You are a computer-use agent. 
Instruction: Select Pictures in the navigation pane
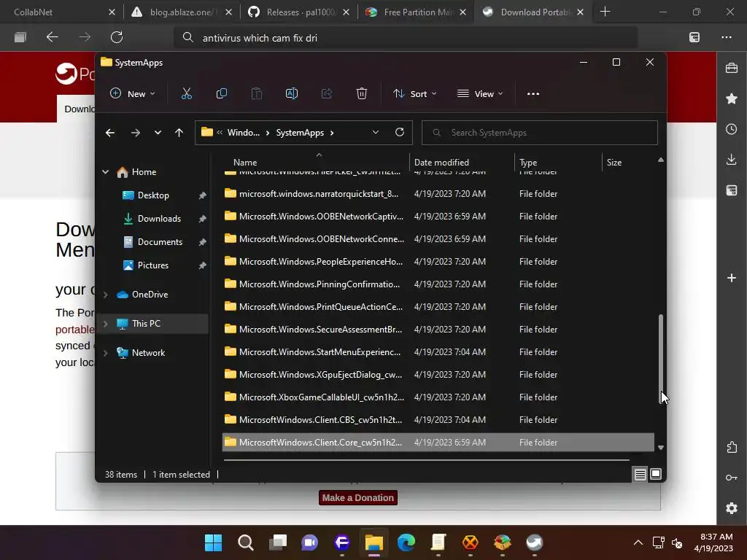tap(152, 265)
